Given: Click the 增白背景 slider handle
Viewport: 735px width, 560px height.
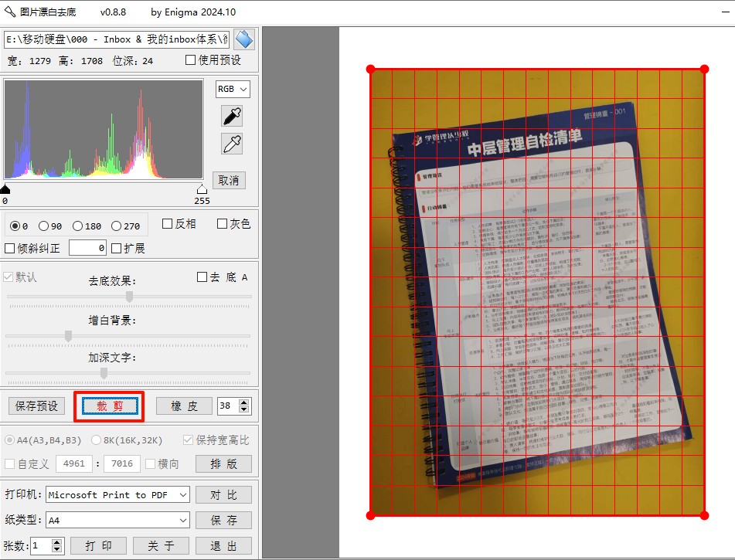Looking at the screenshot, I should (69, 336).
